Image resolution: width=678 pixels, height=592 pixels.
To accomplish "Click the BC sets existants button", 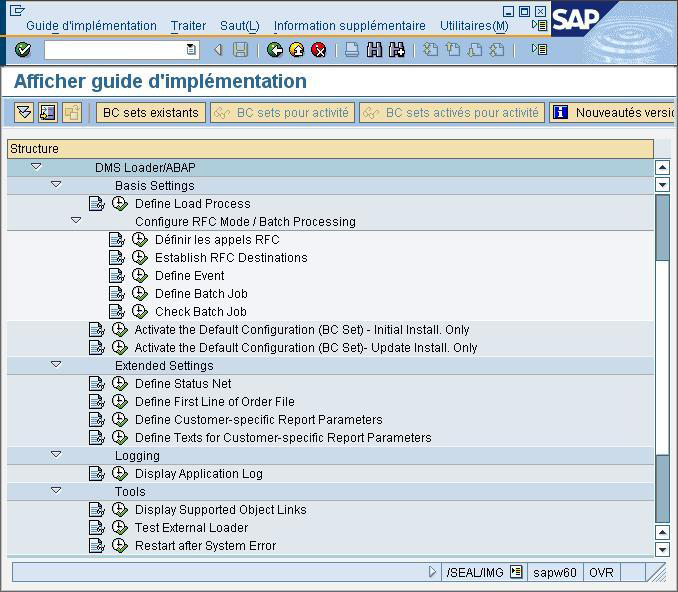I will [151, 113].
